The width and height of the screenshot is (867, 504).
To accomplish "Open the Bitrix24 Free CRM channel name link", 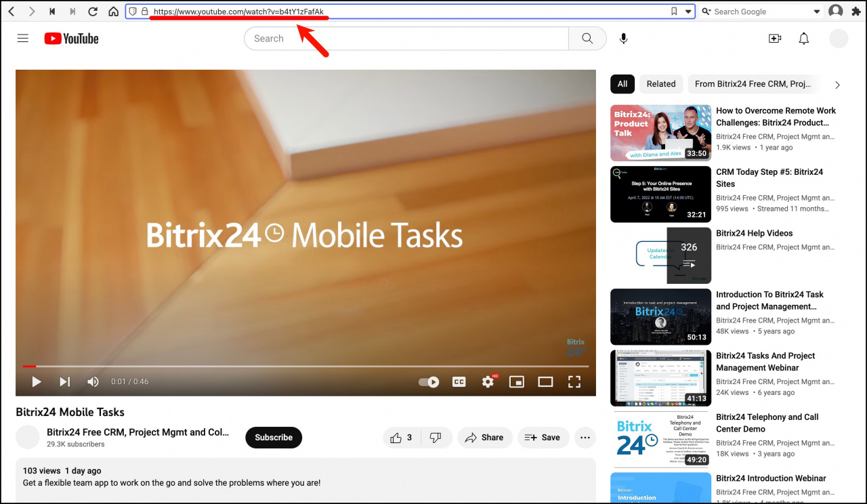I will click(x=138, y=432).
